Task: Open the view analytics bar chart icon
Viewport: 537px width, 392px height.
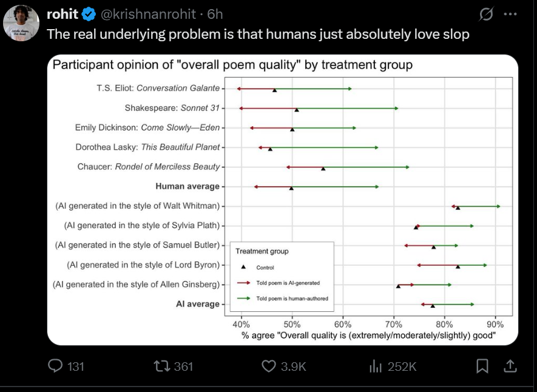Action: (x=375, y=366)
